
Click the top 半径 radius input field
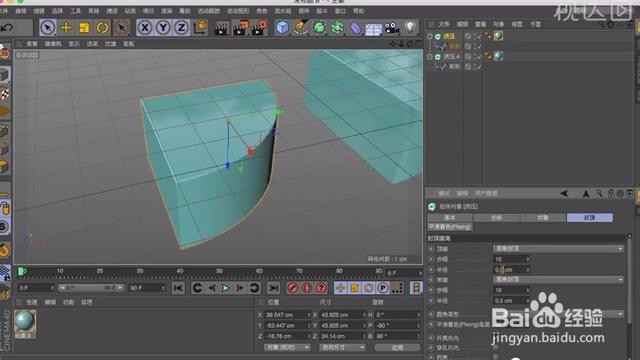(x=512, y=269)
